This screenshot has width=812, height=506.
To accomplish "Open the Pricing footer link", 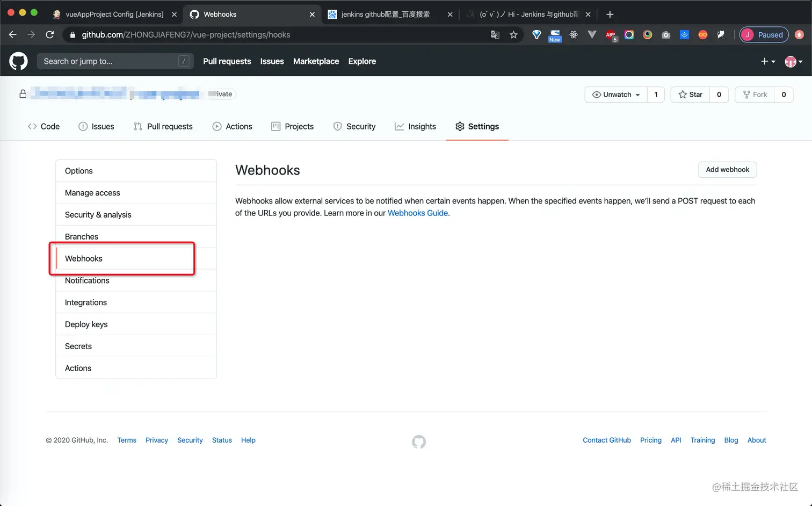I will 651,440.
